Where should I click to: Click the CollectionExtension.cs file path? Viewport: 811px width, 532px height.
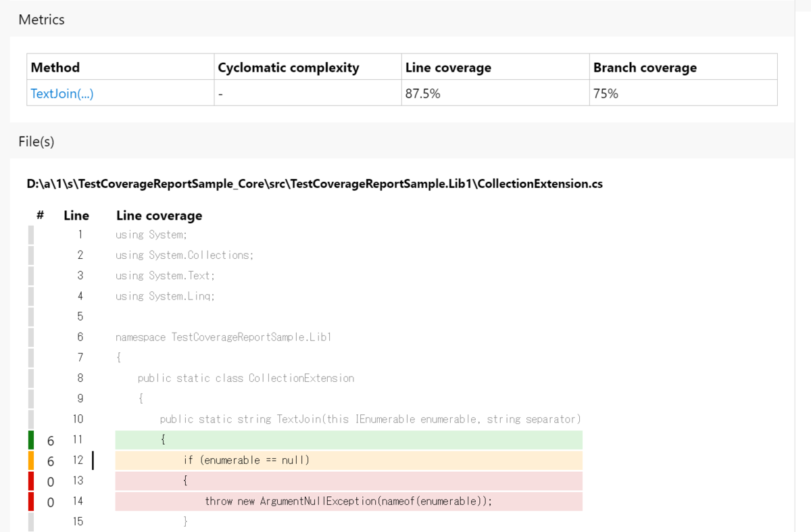coord(315,184)
